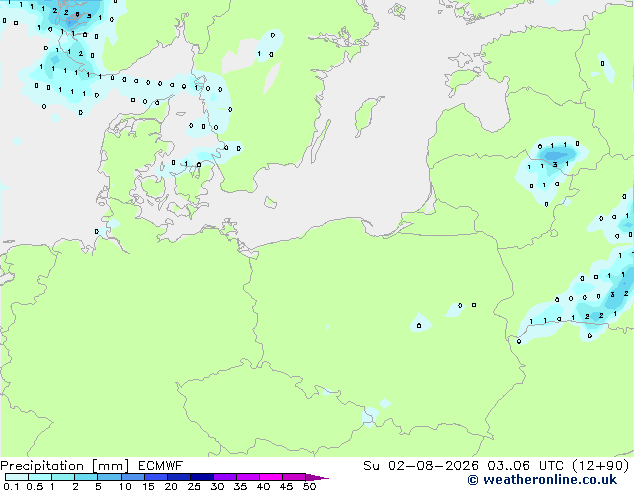Pick the 45–50 mm legend color swatch
This screenshot has width=634, height=490.
pyautogui.click(x=294, y=477)
